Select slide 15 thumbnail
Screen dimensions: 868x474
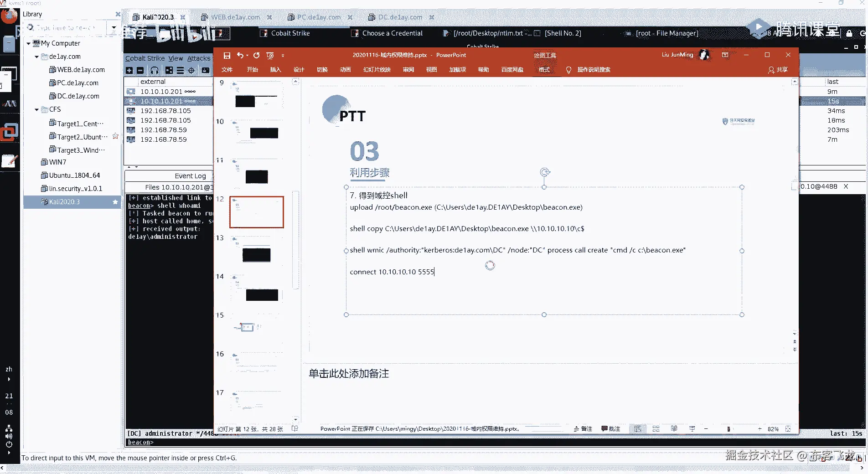pos(256,329)
